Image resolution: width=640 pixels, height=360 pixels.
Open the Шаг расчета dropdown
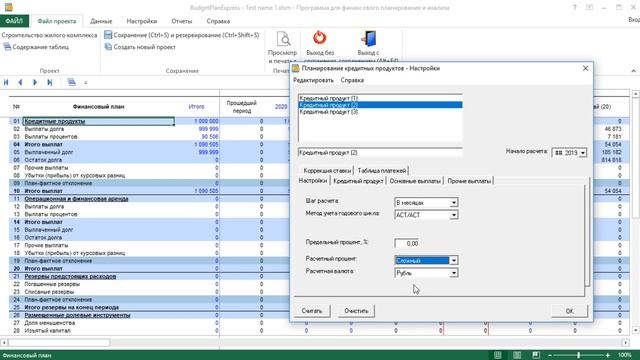point(453,202)
